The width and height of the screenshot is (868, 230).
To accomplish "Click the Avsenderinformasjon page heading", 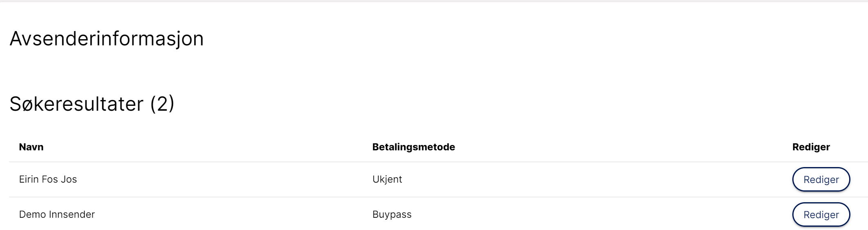I will (x=106, y=39).
